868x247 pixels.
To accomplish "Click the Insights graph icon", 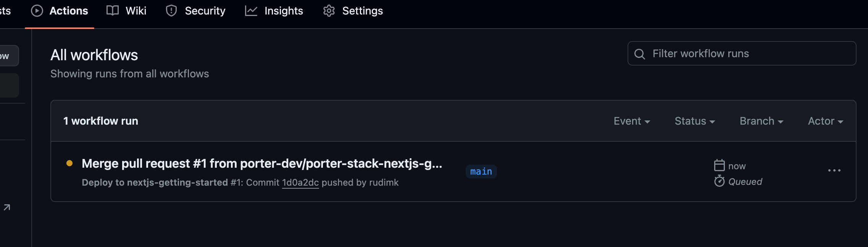I will pos(251,11).
